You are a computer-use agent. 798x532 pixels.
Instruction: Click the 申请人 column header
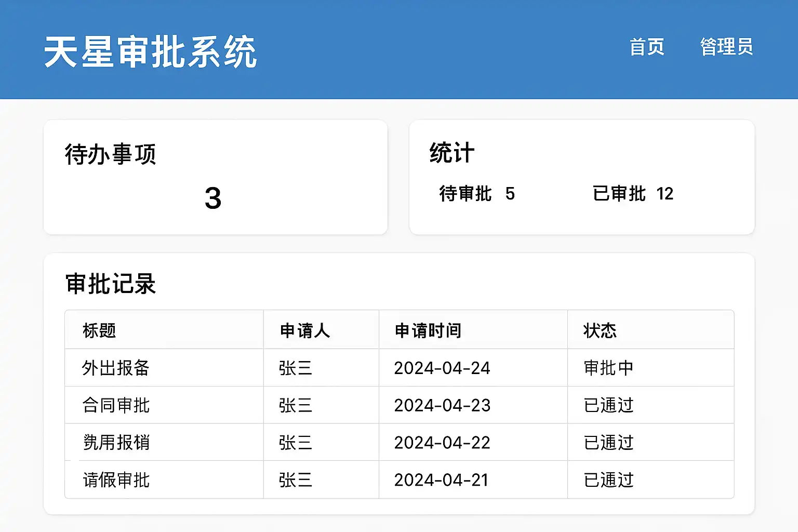[x=304, y=330]
